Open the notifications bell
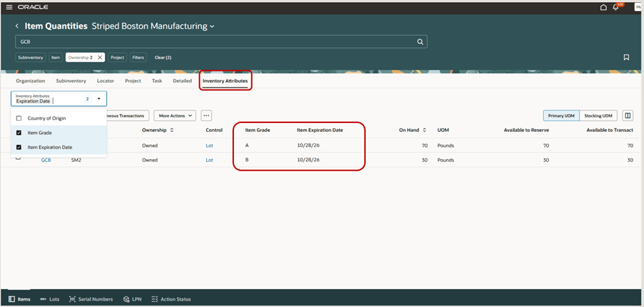Viewport: 644px width, 307px height. (x=616, y=7)
